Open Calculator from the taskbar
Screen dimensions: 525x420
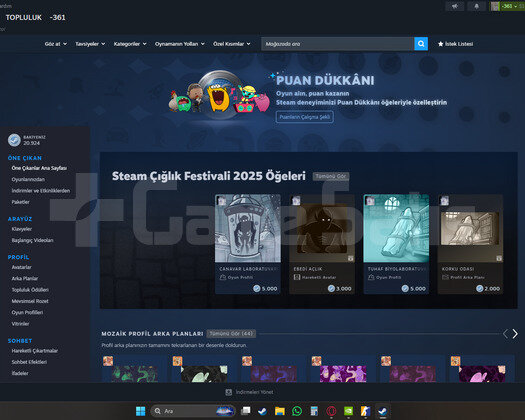pos(314,411)
